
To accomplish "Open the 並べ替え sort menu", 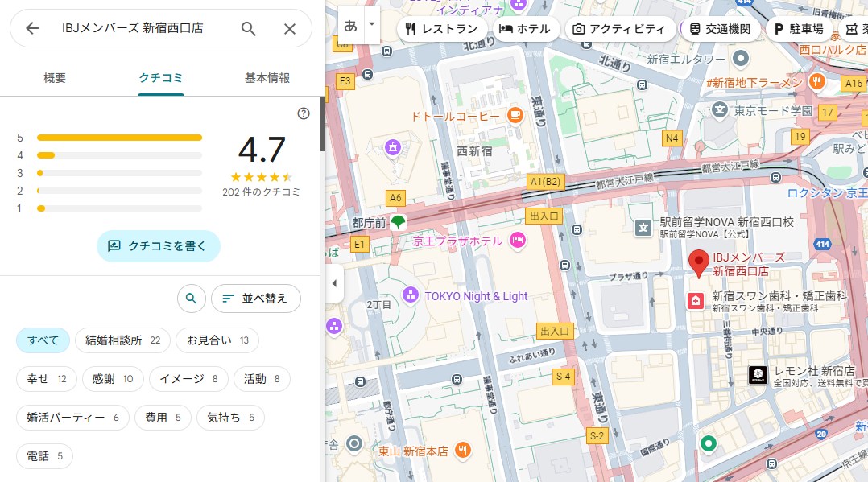I will point(255,299).
